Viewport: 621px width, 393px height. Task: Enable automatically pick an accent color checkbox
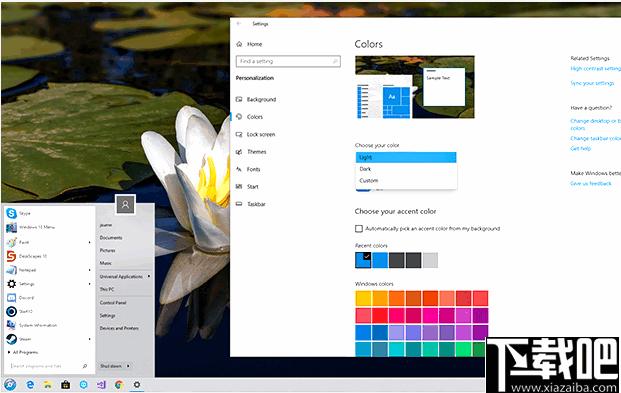tap(359, 229)
